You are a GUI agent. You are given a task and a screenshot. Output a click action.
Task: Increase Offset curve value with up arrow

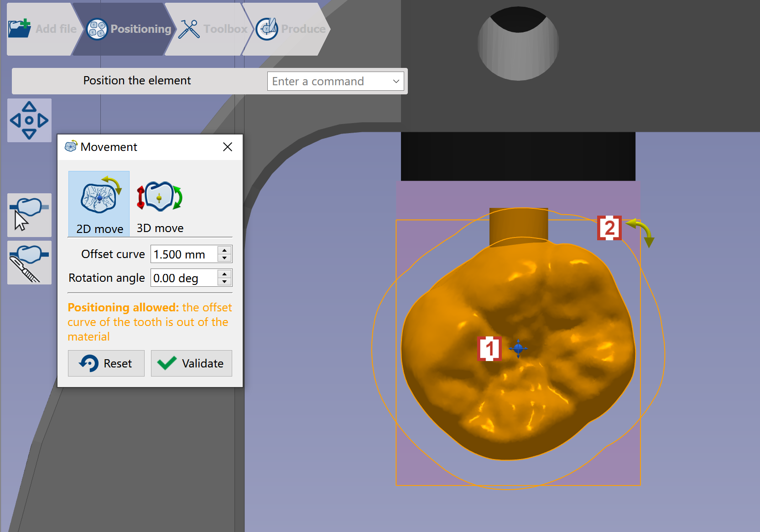224,250
